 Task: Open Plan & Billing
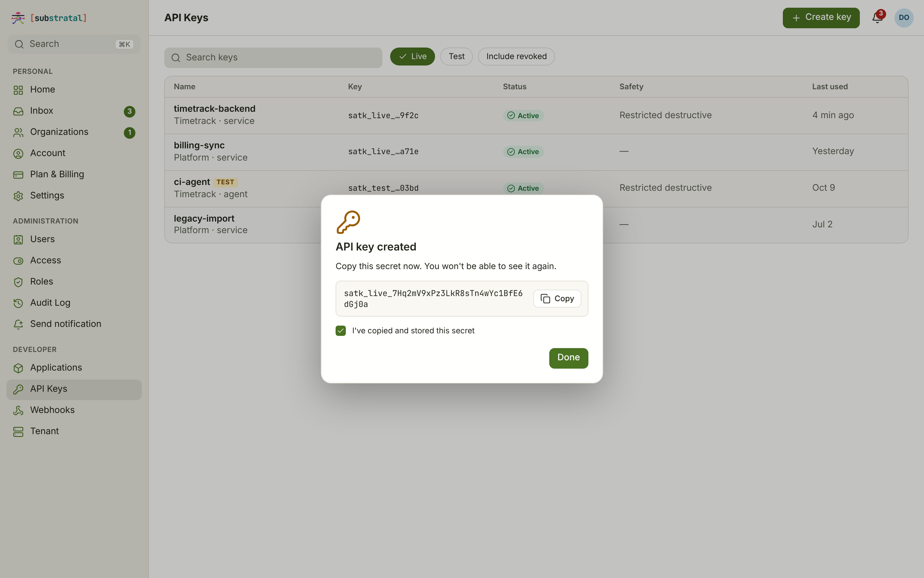click(x=74, y=174)
